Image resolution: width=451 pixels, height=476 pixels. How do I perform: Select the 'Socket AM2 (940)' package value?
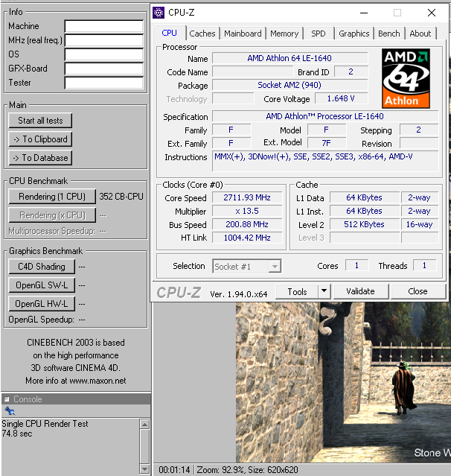(x=290, y=85)
